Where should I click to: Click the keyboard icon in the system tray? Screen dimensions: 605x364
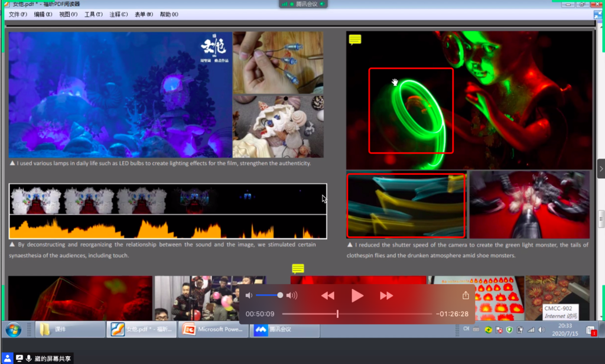pyautogui.click(x=477, y=330)
